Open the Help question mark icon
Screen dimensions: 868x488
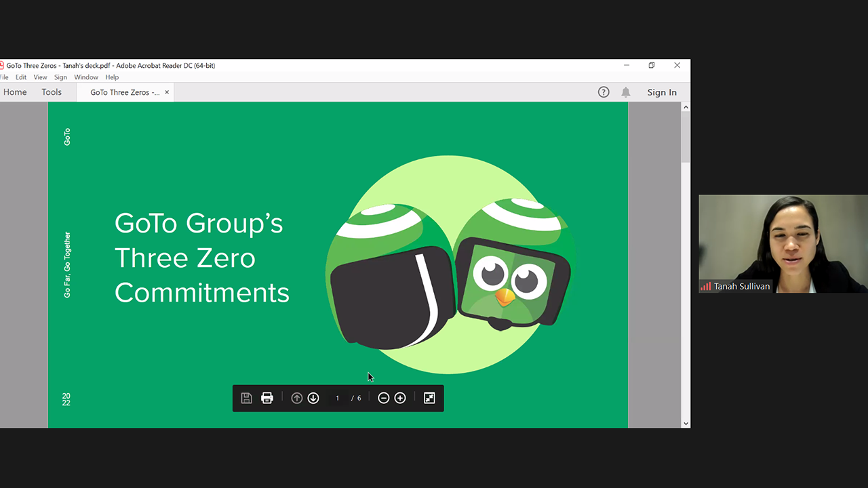[604, 92]
